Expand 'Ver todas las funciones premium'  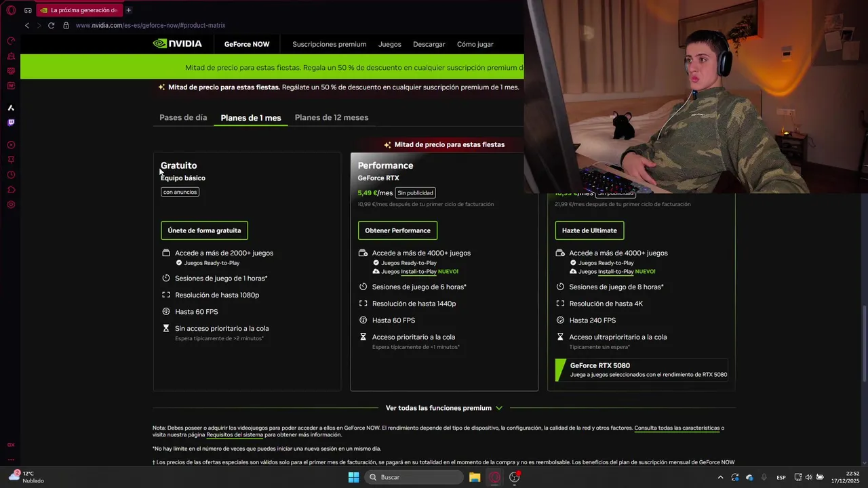tap(443, 408)
